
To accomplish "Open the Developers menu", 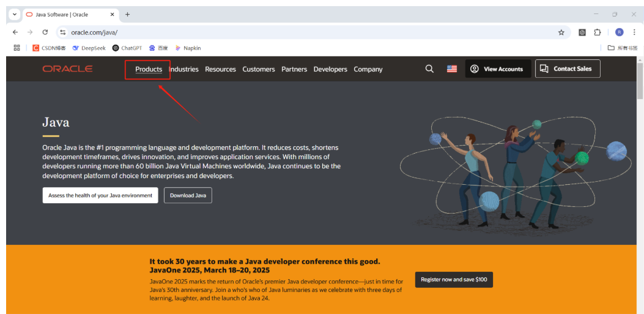I will 330,69.
